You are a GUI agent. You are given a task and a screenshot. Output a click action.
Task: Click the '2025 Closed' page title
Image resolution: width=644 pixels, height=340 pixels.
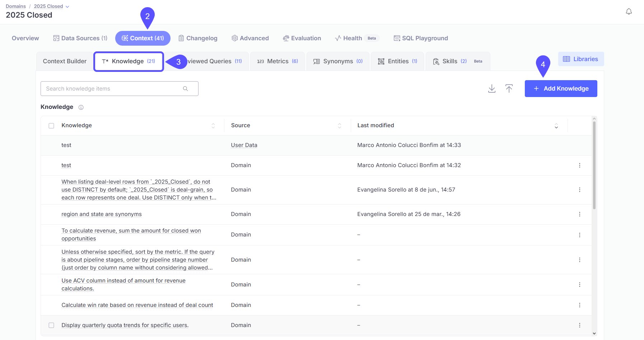pyautogui.click(x=29, y=15)
